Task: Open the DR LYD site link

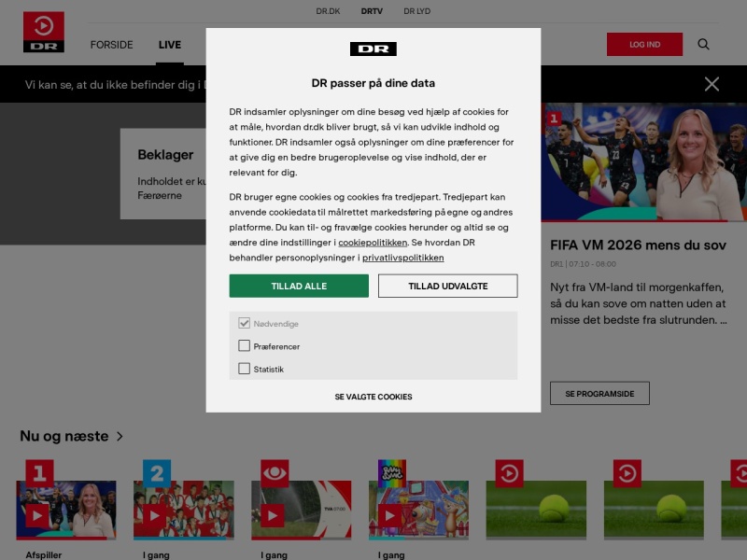Action: [x=416, y=11]
